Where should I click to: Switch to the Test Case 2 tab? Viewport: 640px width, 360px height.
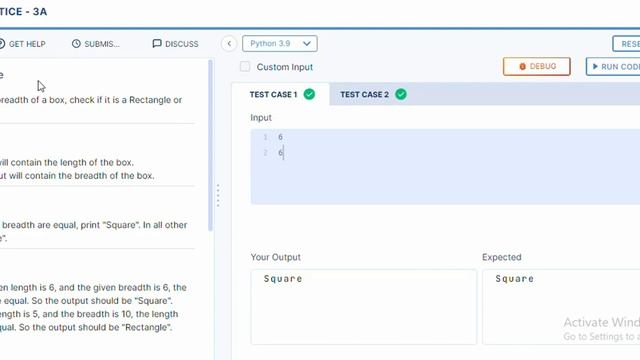[373, 94]
